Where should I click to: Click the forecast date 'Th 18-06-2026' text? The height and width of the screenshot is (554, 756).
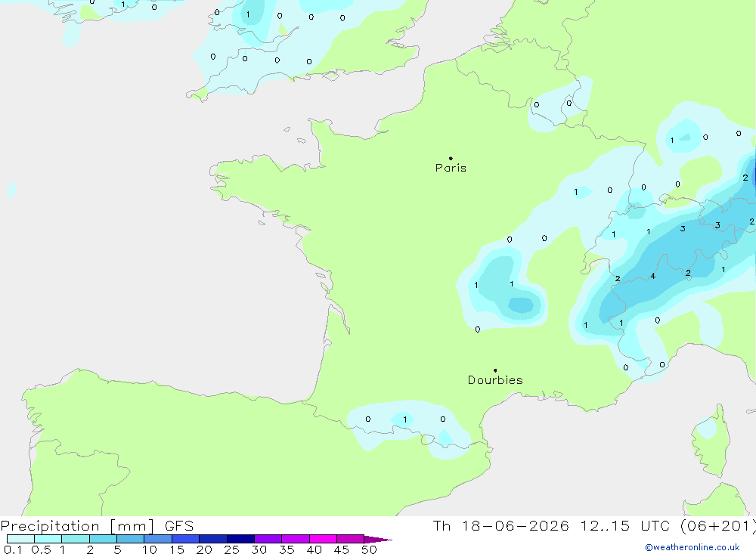(500, 525)
